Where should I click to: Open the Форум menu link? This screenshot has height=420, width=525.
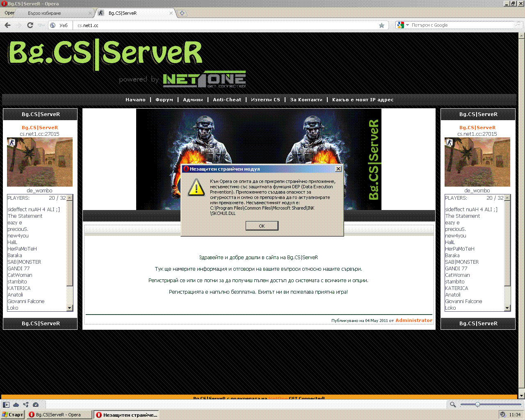[x=164, y=100]
